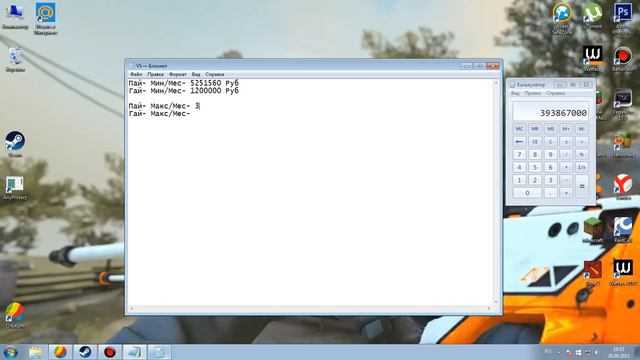The image size is (640, 360).
Task: Open the Vegas Pro desktop shortcut
Action: pyautogui.click(x=623, y=103)
